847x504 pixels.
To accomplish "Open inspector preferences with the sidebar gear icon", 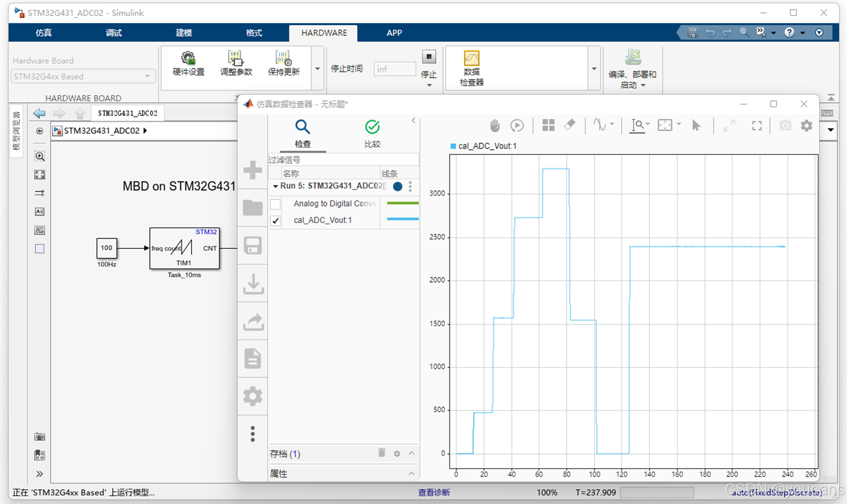I will (253, 396).
